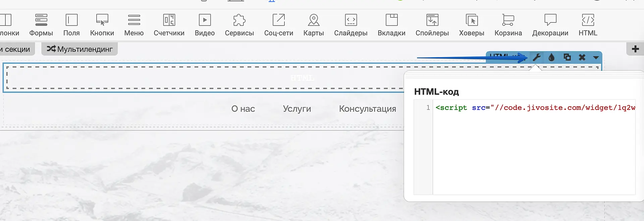Open the Карты widget category

pos(314,25)
